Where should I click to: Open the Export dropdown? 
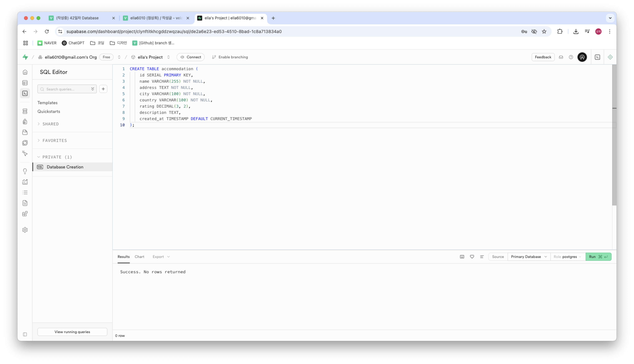click(x=161, y=257)
